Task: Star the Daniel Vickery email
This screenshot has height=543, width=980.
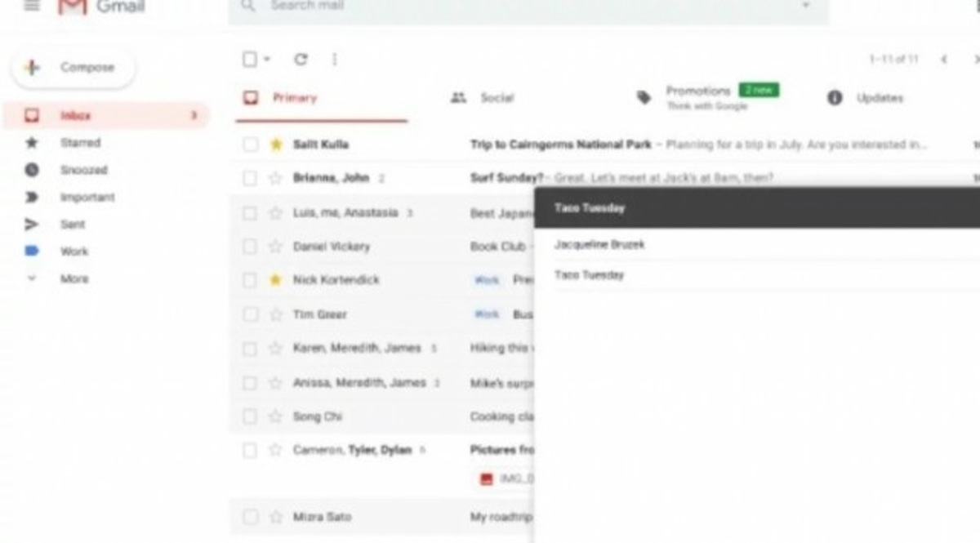Action: (276, 247)
